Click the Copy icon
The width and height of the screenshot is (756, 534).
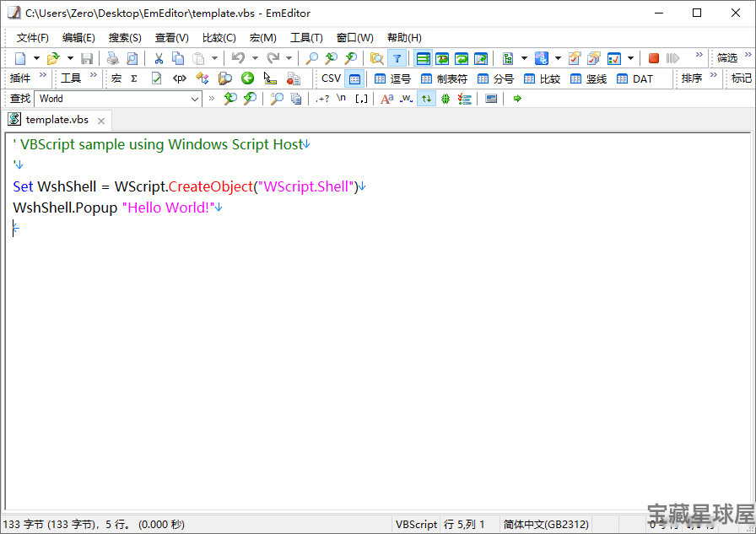178,58
